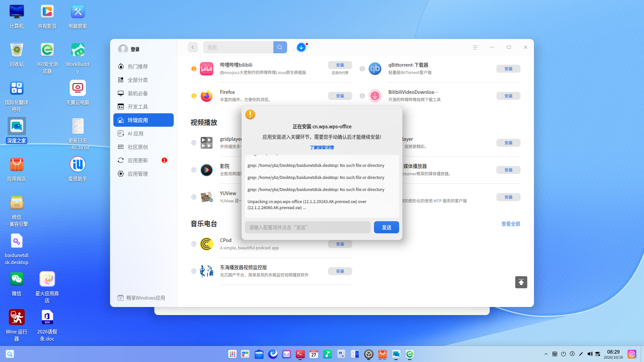Open the Firefox app icon

207,96
